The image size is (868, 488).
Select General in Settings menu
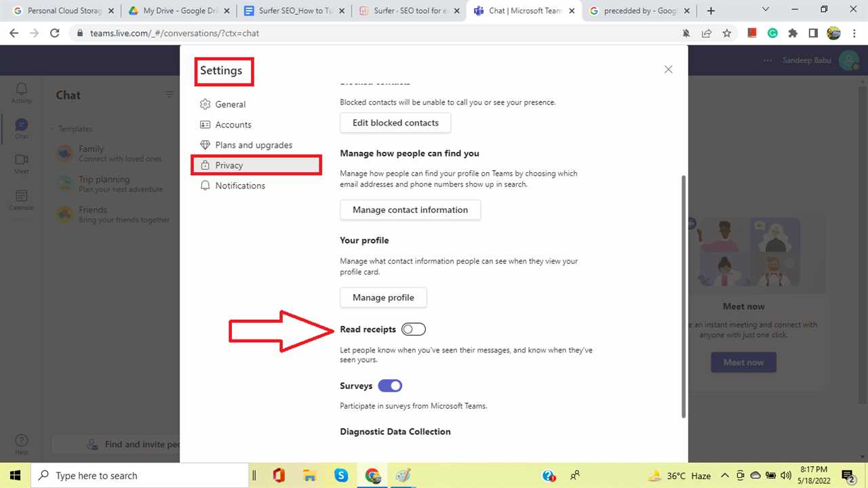point(230,104)
